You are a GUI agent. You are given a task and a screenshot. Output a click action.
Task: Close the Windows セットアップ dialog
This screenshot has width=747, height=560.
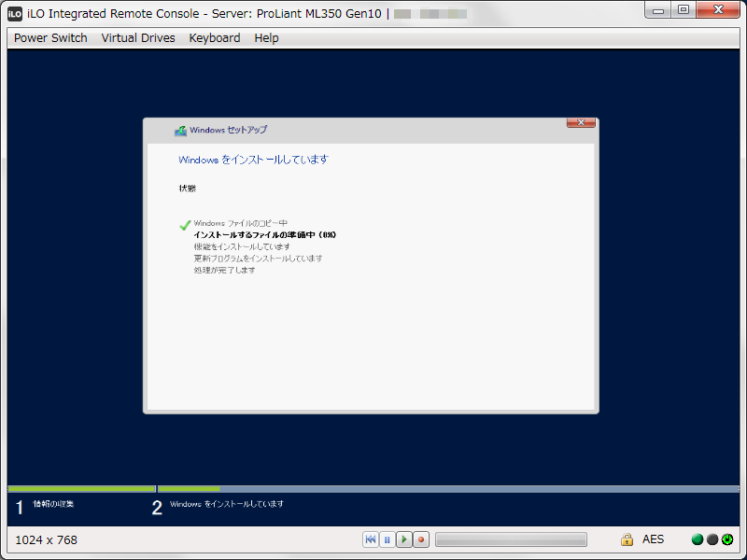[583, 122]
